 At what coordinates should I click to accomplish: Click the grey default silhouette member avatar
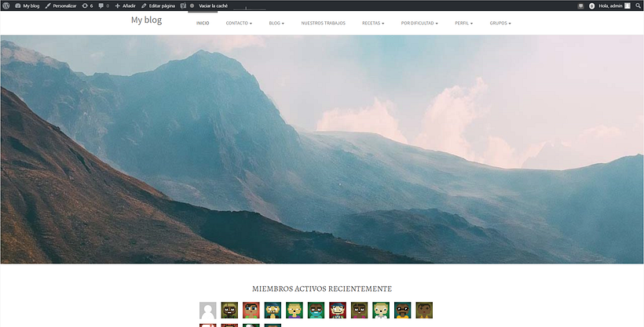coord(208,311)
